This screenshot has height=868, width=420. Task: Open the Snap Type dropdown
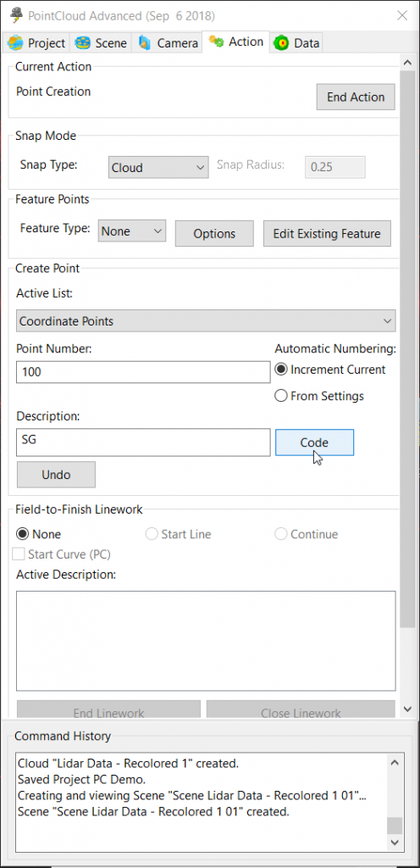(x=158, y=167)
